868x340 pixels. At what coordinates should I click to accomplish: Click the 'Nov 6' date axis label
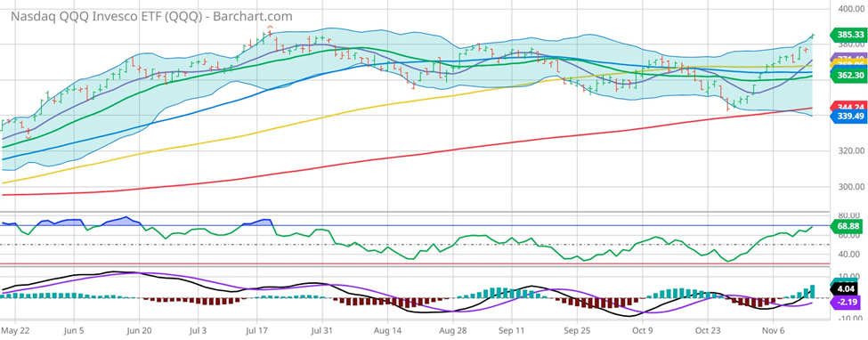[x=774, y=329]
